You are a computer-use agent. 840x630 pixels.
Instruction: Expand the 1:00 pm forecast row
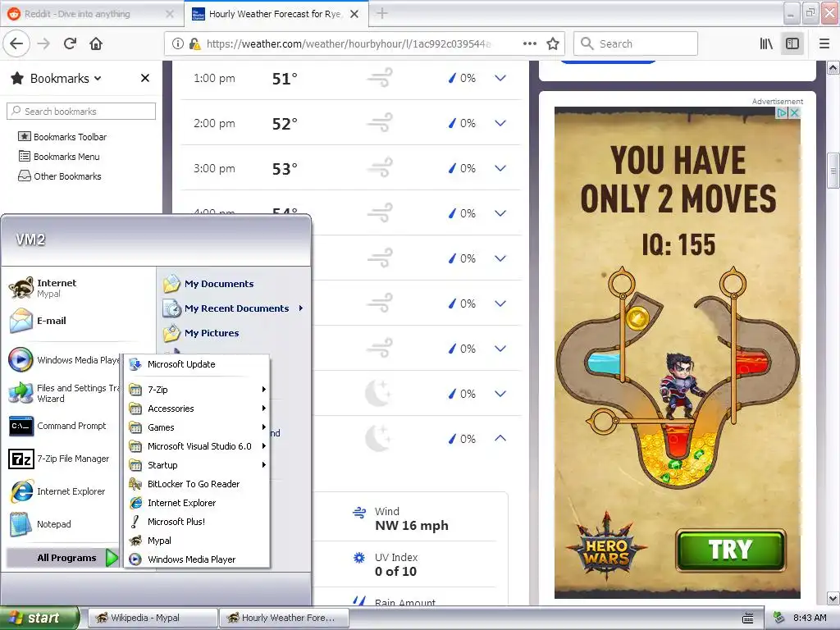(x=500, y=78)
